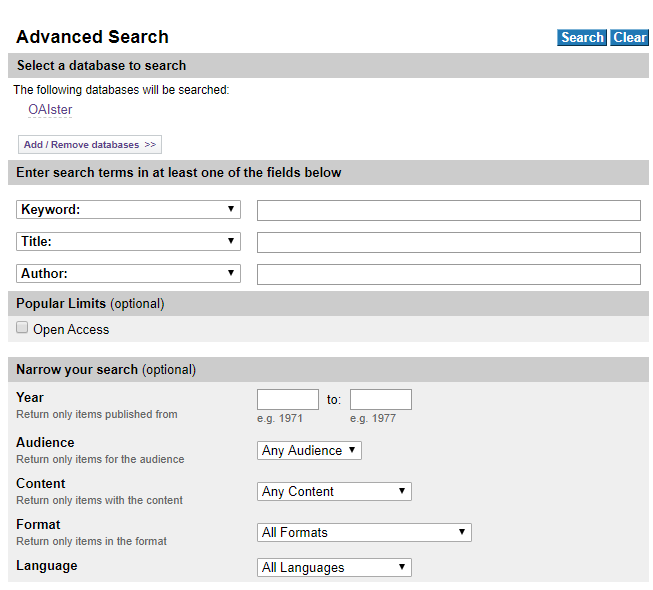Click the Clear button

point(630,38)
